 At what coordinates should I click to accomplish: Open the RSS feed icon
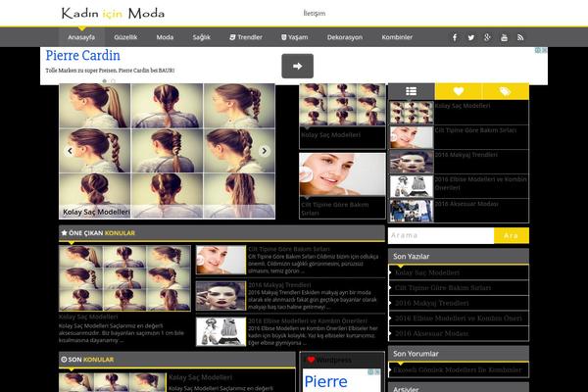[520, 37]
